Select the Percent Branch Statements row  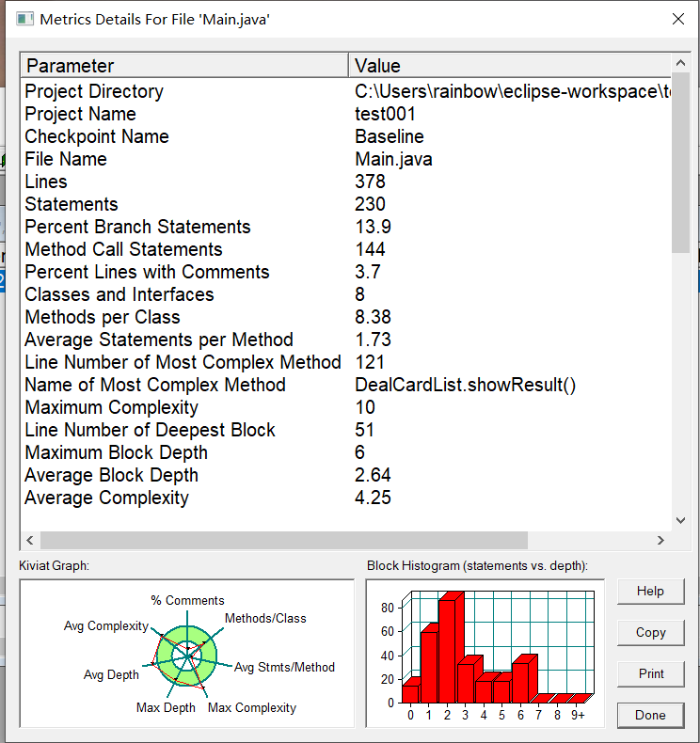tap(346, 227)
